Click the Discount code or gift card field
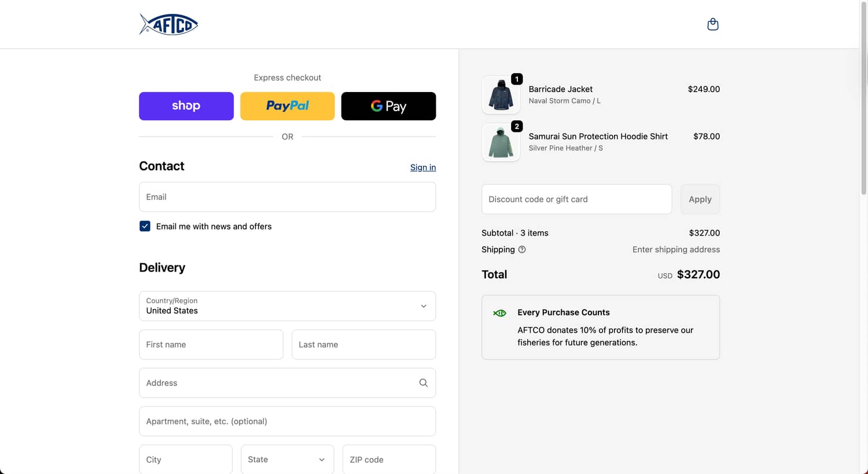Viewport: 868px width, 474px height. 576,199
